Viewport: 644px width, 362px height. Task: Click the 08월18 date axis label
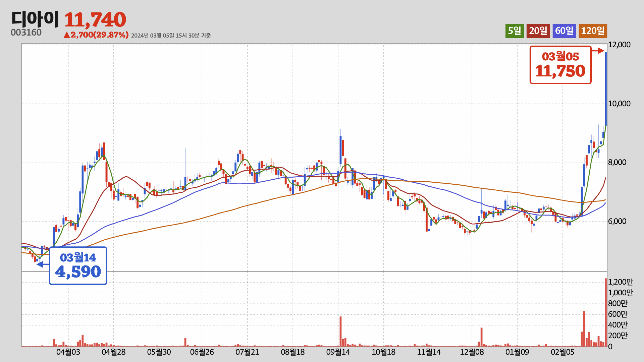[x=293, y=352]
